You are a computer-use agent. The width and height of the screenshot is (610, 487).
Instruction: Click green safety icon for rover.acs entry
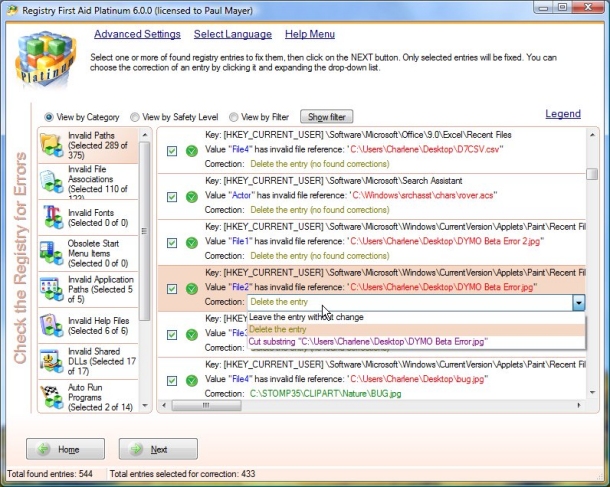pyautogui.click(x=191, y=196)
